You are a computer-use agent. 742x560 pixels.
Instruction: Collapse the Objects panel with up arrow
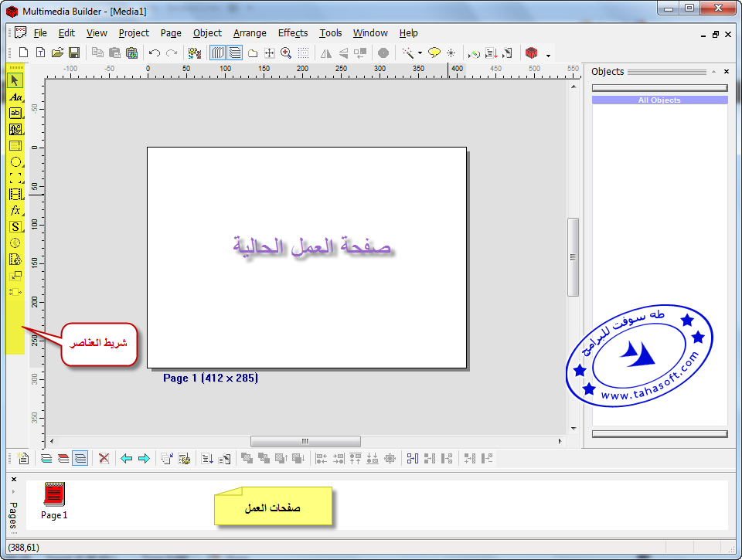tap(714, 71)
